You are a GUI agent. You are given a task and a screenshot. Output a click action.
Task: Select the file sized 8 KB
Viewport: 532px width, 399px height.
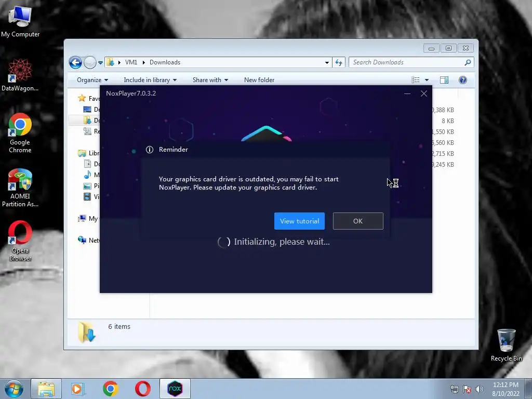[447, 121]
